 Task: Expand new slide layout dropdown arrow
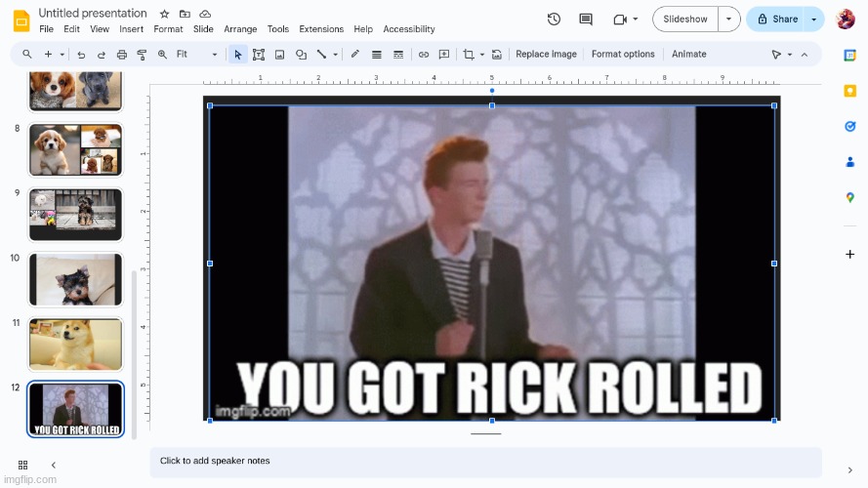point(62,55)
